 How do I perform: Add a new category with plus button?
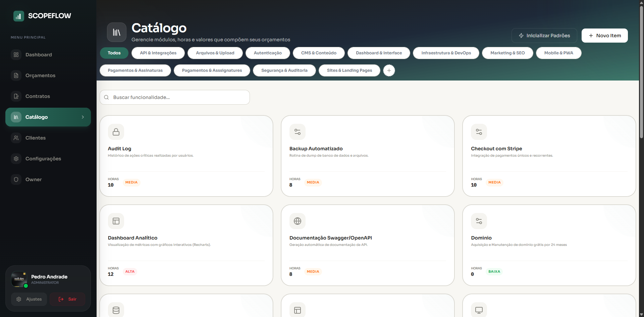(x=389, y=70)
